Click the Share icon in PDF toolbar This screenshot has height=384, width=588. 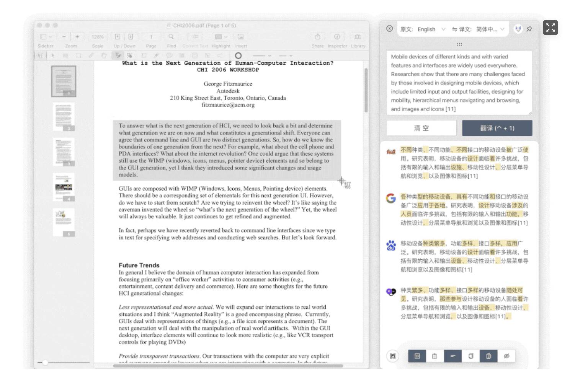coord(317,37)
